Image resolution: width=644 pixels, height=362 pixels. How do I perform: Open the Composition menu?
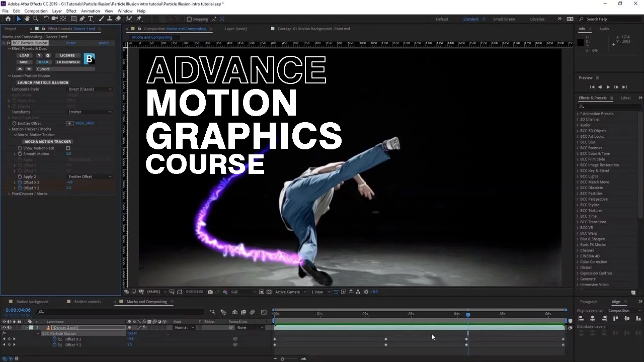pos(36,11)
